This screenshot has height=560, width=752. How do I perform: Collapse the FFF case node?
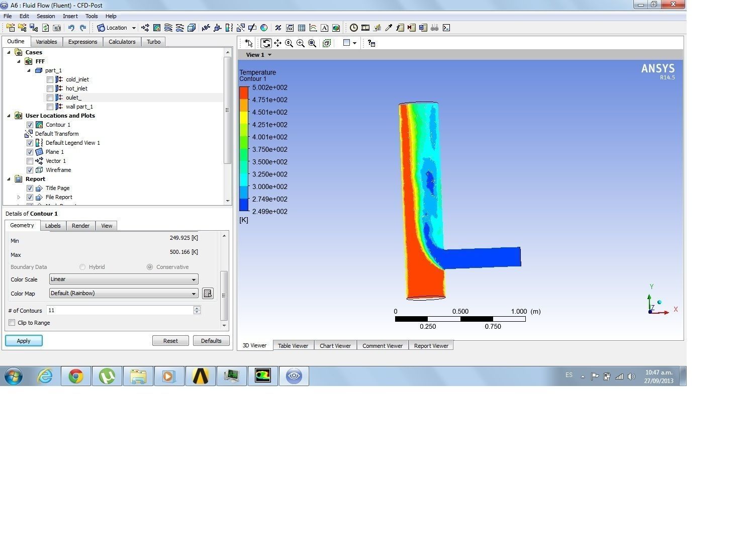click(19, 61)
